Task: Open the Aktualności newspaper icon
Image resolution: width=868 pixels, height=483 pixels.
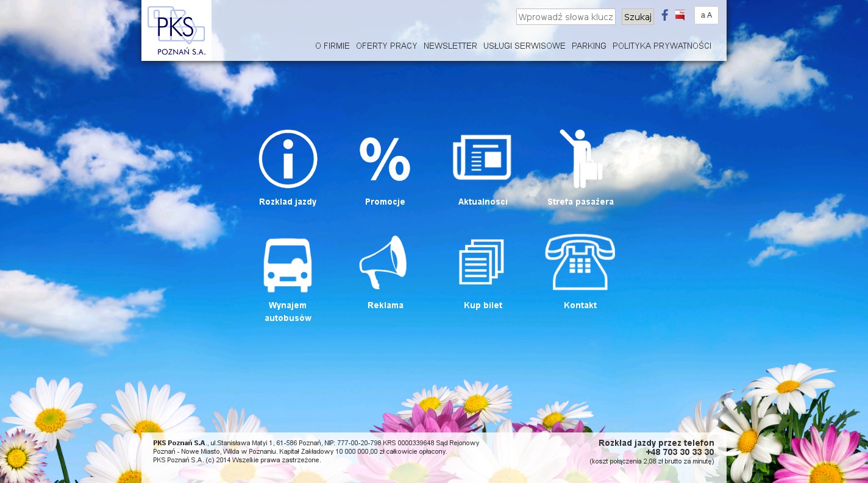Action: (x=482, y=158)
